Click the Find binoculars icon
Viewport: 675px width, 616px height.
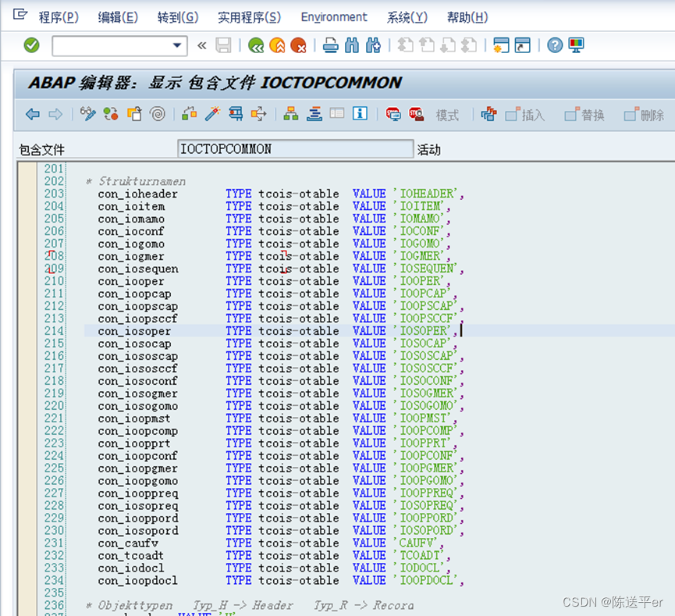coord(350,45)
